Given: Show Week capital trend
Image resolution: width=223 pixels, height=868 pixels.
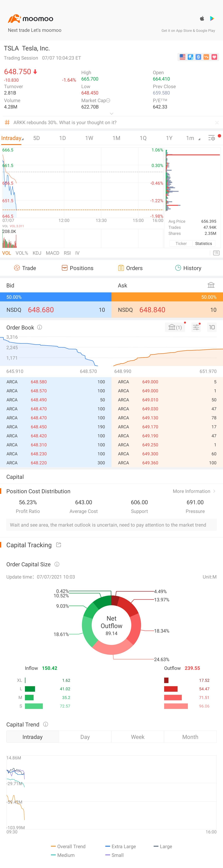Looking at the screenshot, I should pos(138,737).
